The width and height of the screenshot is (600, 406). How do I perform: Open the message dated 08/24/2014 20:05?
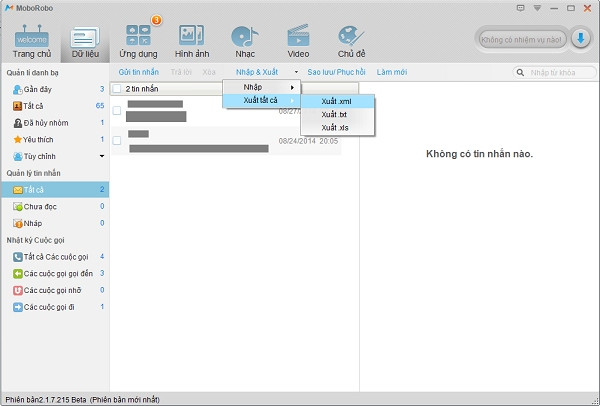[x=226, y=140]
